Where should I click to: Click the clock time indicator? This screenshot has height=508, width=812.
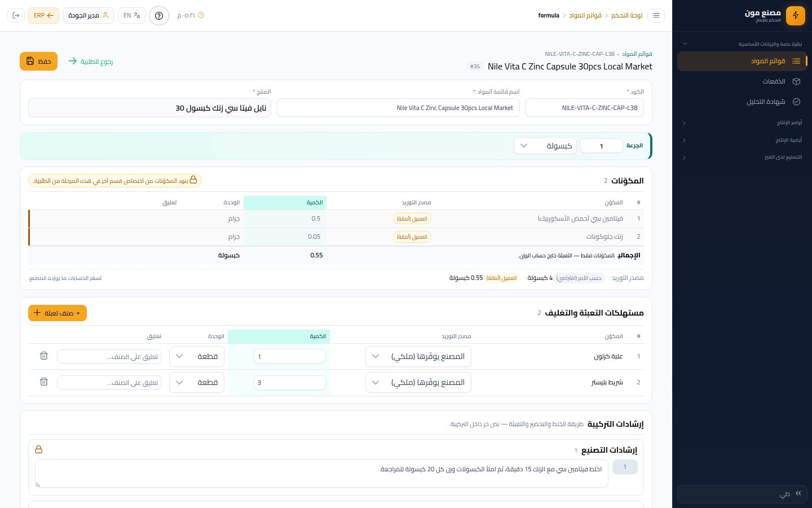pyautogui.click(x=191, y=15)
